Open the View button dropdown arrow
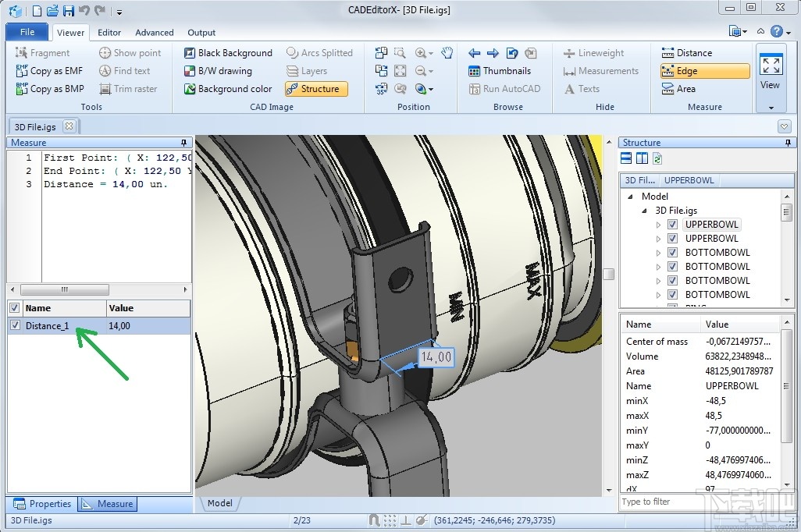Image resolution: width=801 pixels, height=532 pixels. point(771,108)
